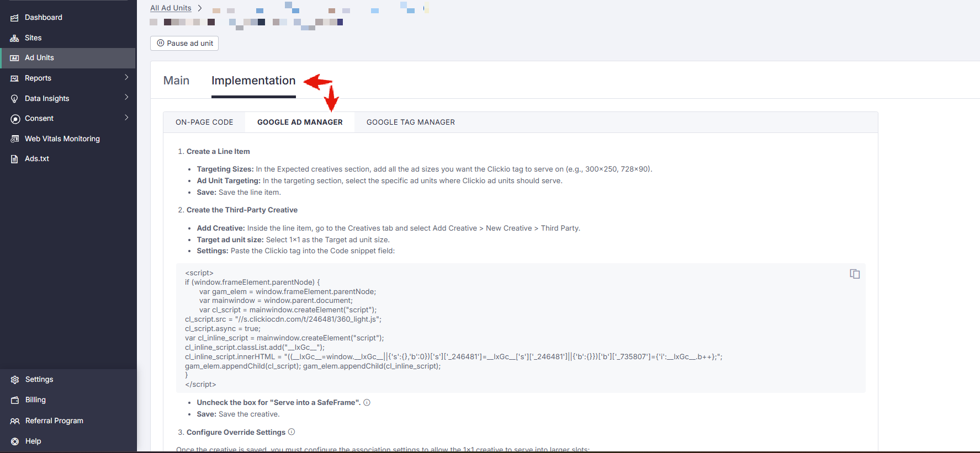Click info icon beside SafeFrame instruction
980x453 pixels.
point(367,403)
